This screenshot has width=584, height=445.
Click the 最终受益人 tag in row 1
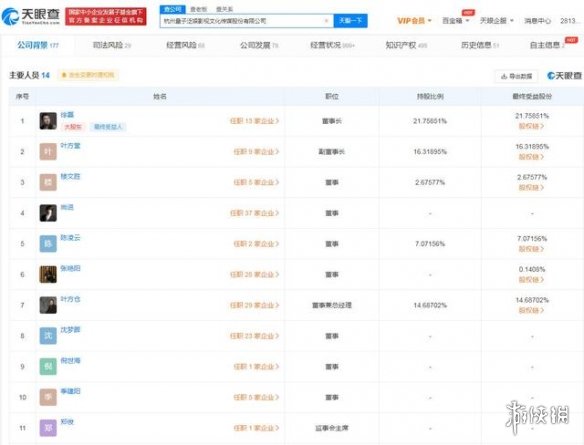point(108,127)
